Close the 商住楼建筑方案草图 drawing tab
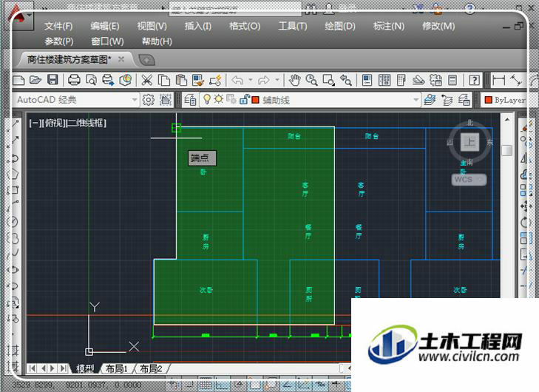This screenshot has height=392, width=539. (x=121, y=59)
